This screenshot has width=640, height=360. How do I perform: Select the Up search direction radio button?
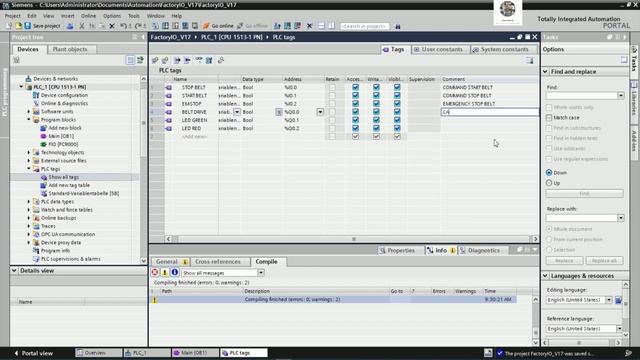pyautogui.click(x=549, y=183)
